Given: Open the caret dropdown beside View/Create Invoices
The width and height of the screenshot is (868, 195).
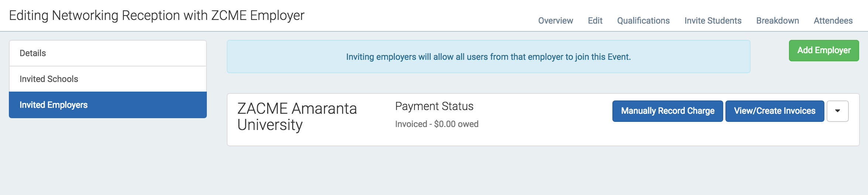Looking at the screenshot, I should 837,111.
